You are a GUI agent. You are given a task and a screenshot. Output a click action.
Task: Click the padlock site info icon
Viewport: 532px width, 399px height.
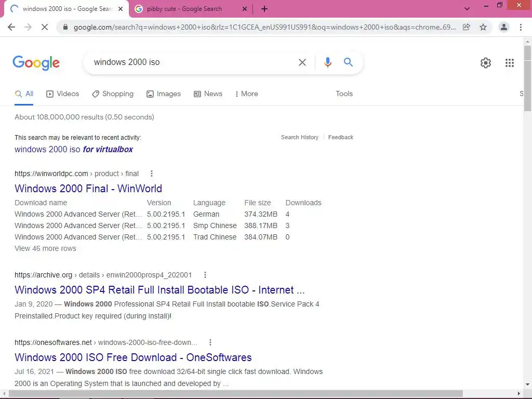point(65,27)
